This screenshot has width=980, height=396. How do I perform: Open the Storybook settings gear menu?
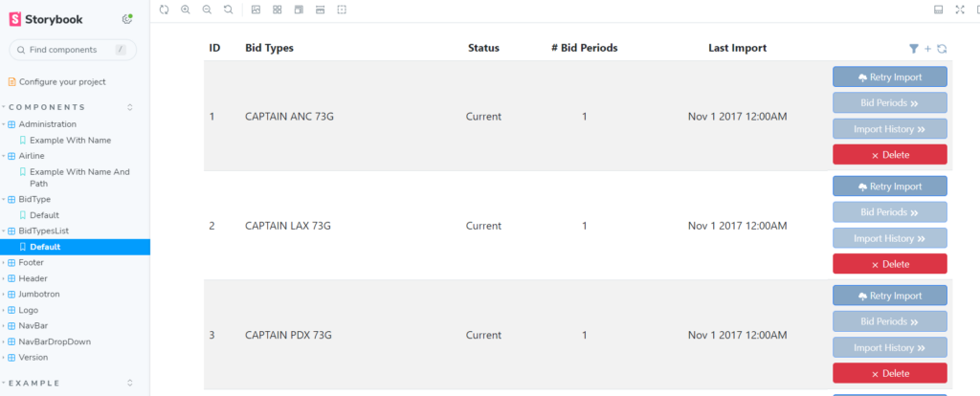[x=128, y=19]
